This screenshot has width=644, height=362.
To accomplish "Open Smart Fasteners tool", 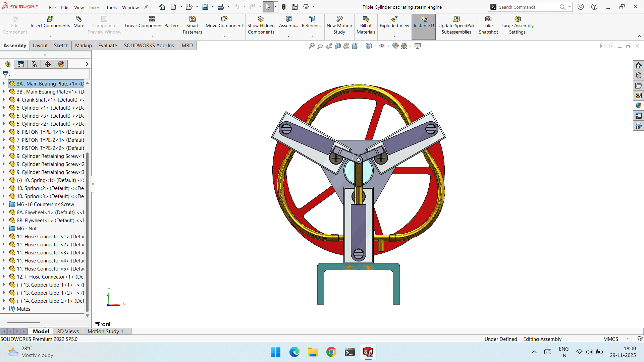I will (192, 19).
